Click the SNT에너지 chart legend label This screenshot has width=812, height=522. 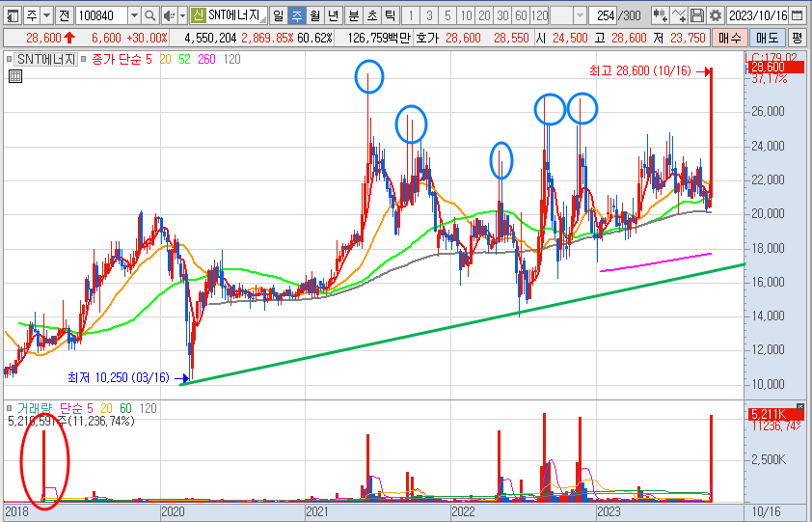45,59
